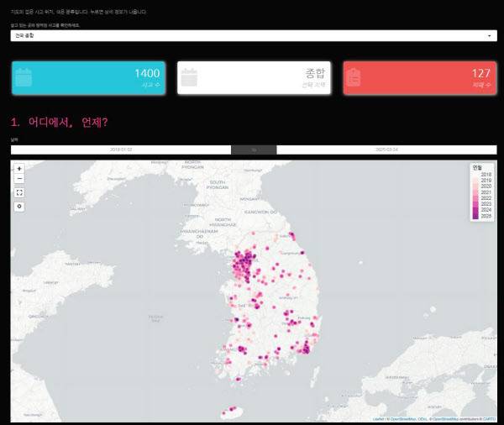This screenshot has height=425, width=504.
Task: Open the region selection dropdown
Action: (252, 36)
